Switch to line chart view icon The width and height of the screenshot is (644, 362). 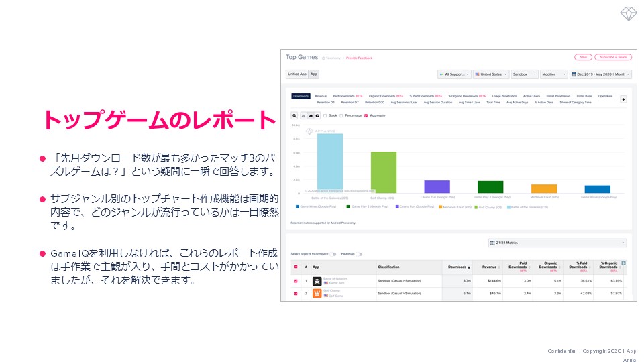(303, 115)
